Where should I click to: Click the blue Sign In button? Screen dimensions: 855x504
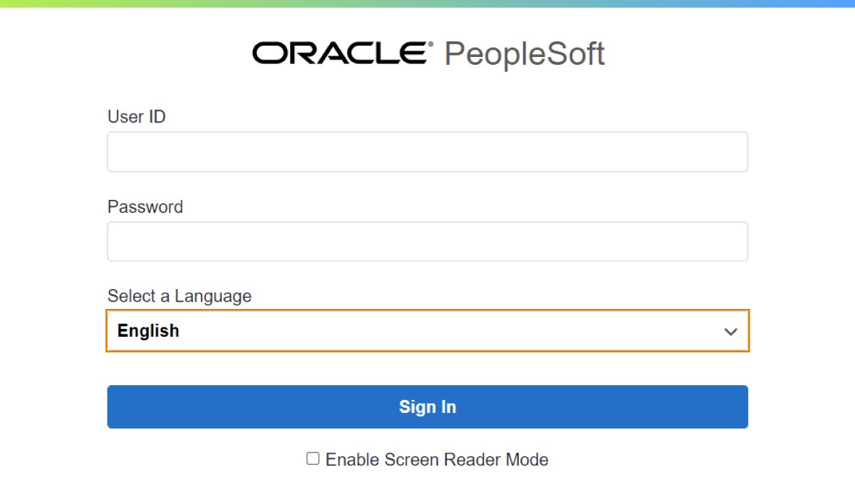point(427,406)
